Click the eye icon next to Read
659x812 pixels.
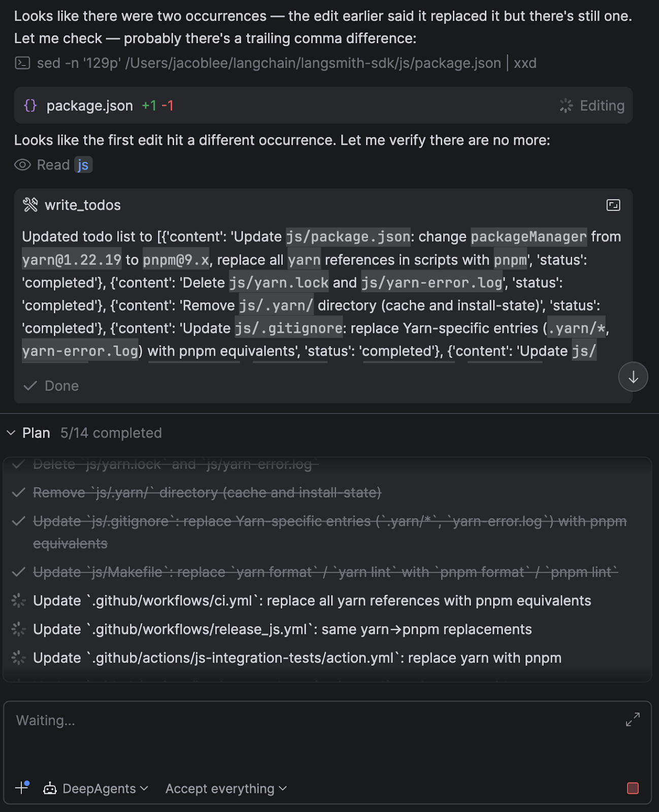[x=22, y=165]
